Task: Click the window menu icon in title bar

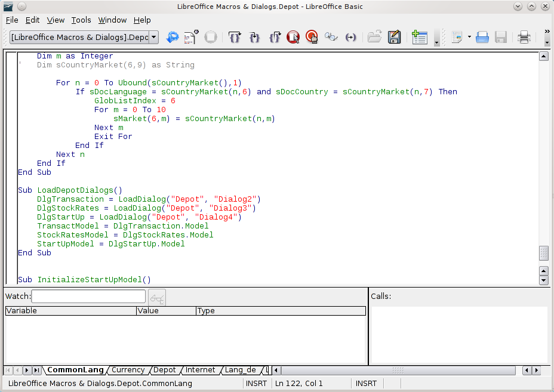Action: tap(8, 7)
